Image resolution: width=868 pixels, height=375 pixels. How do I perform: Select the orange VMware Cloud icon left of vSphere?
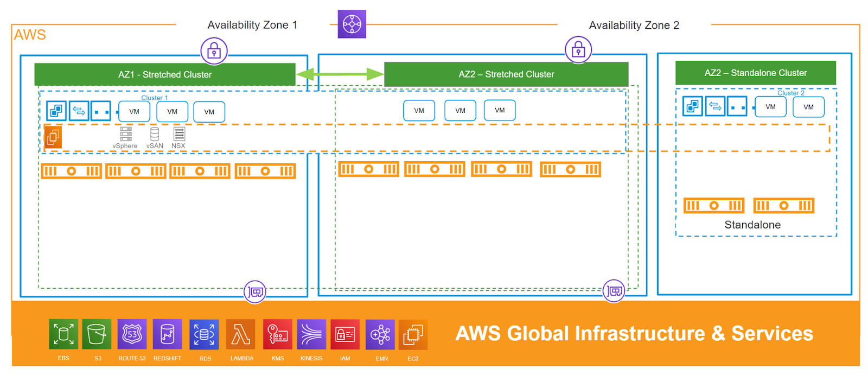pos(53,137)
